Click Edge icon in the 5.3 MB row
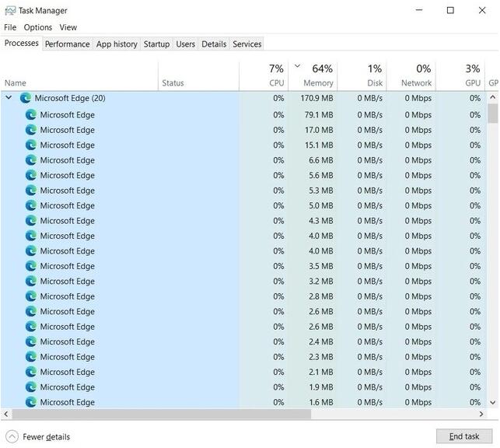This screenshot has height=448, width=500. click(31, 191)
